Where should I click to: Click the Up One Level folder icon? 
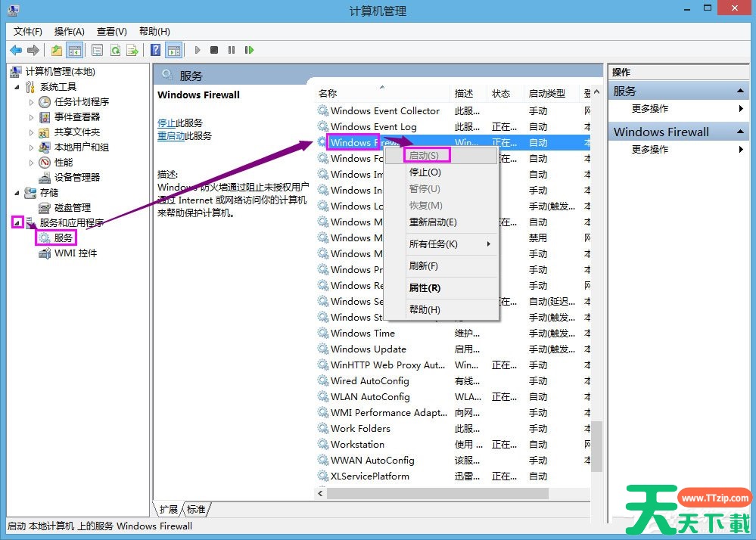pyautogui.click(x=57, y=50)
